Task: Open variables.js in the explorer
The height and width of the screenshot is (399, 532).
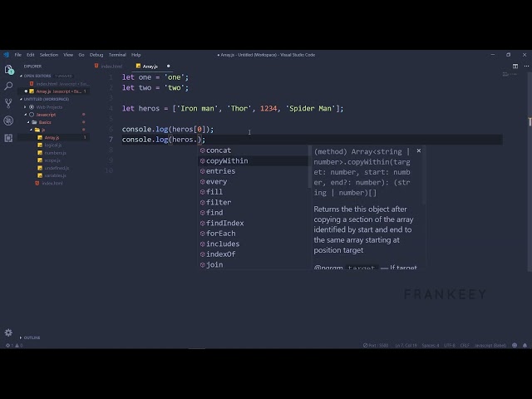Action: pyautogui.click(x=56, y=175)
